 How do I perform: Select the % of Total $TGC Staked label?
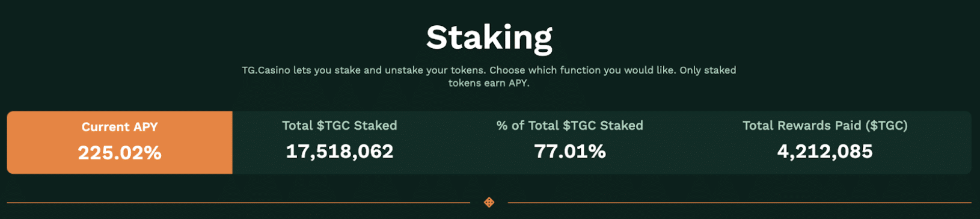tap(570, 126)
